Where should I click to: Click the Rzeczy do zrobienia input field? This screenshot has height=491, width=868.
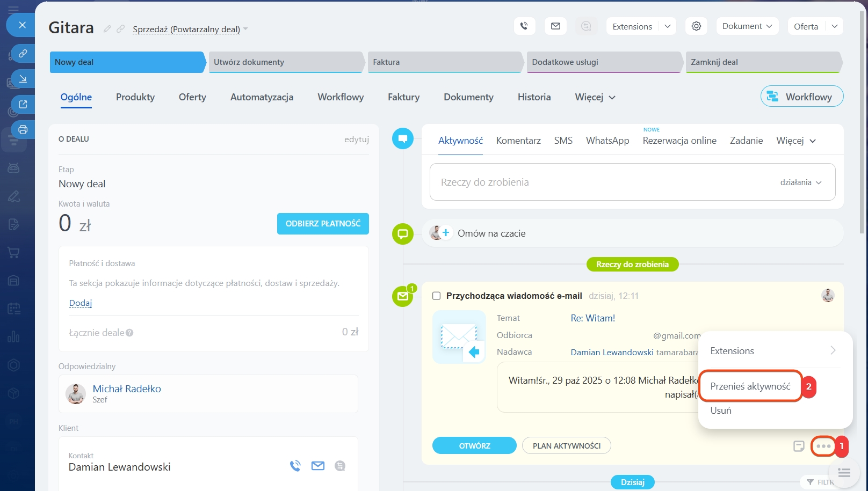602,182
